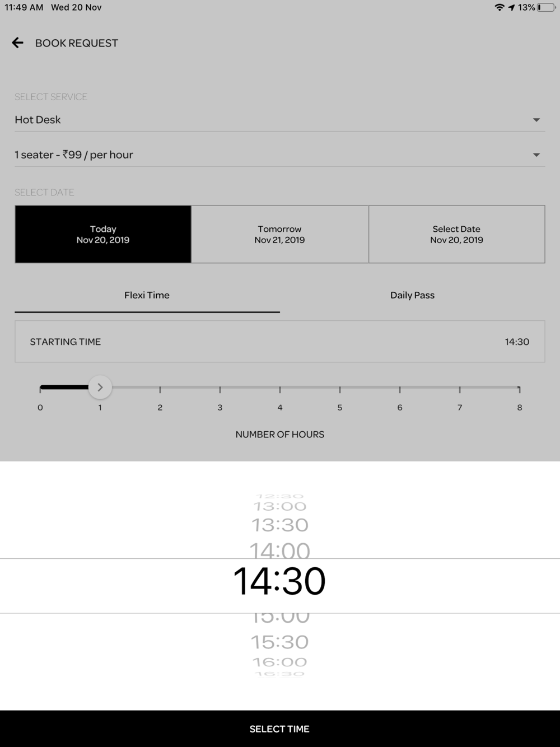Screen dimensions: 560x747
Task: Open the Hot Desk service dropdown arrow
Action: (536, 120)
